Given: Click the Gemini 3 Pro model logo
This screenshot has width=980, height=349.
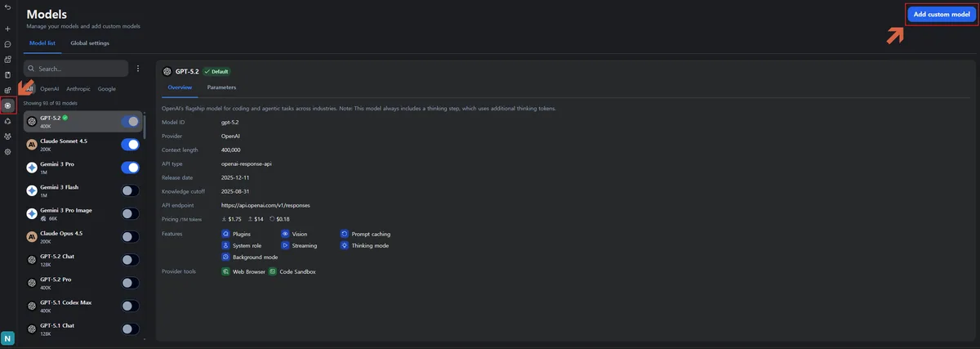Looking at the screenshot, I should [32, 168].
